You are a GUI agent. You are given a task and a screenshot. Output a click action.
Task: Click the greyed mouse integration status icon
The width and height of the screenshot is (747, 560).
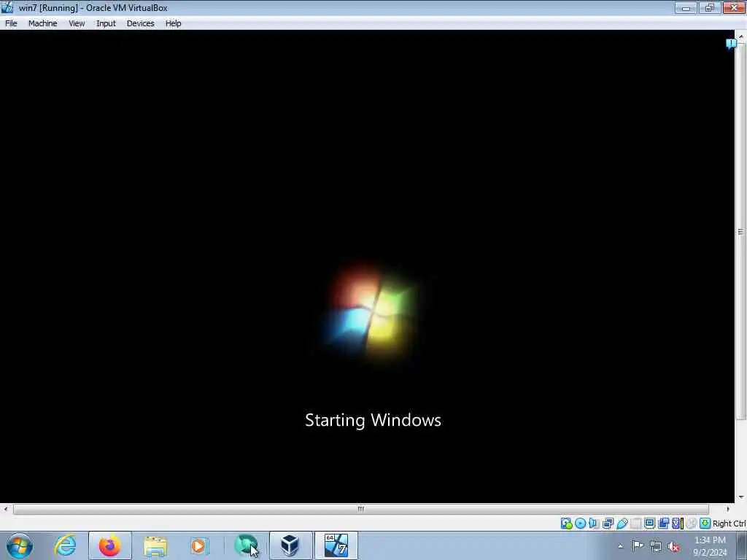click(692, 524)
